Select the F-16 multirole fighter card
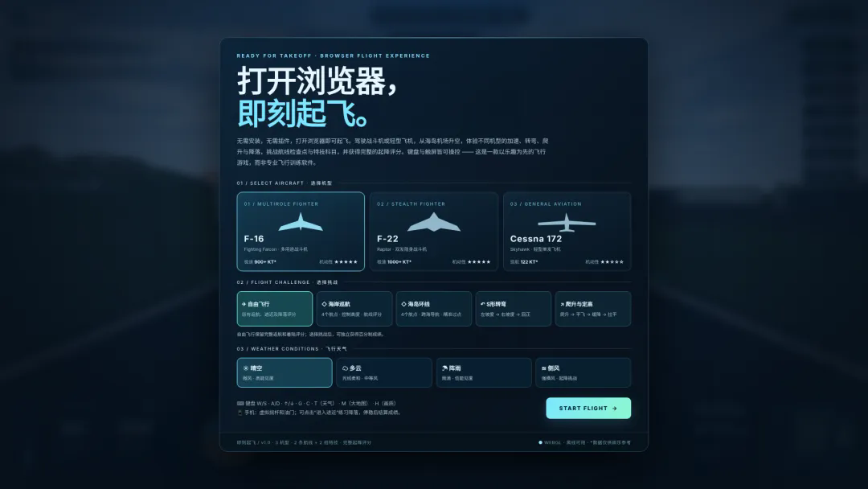 coord(301,232)
